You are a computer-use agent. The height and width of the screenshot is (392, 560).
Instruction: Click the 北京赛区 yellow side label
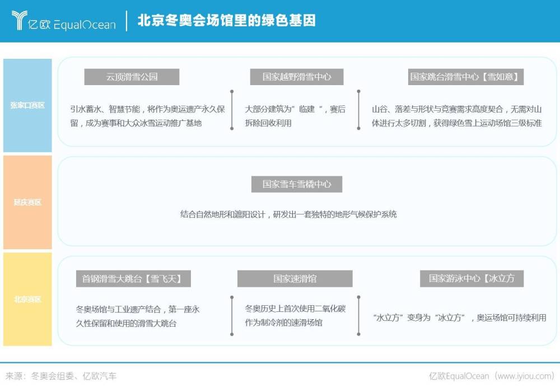point(27,299)
